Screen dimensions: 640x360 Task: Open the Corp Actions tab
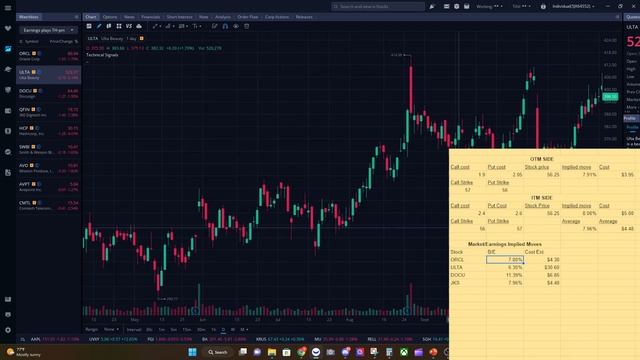[277, 17]
